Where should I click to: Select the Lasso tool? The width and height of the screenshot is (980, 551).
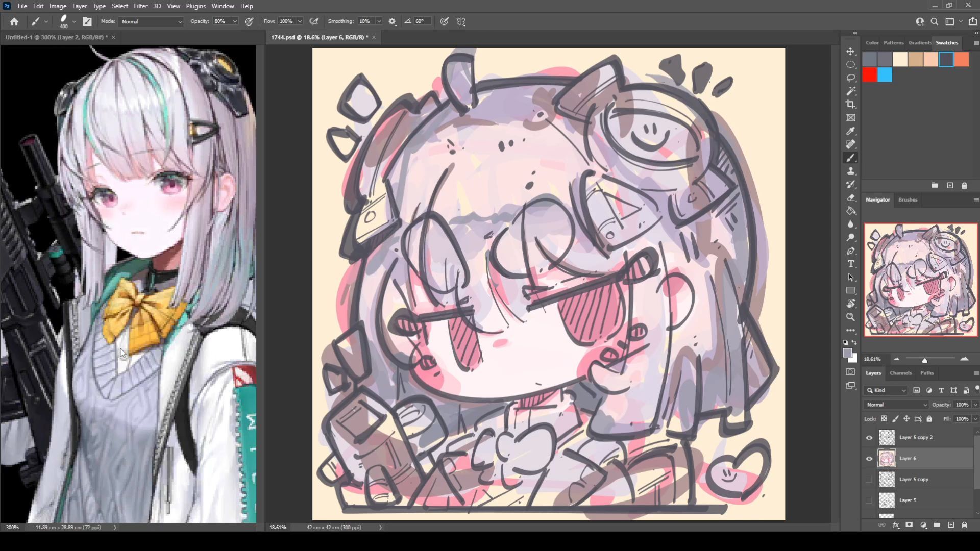tap(851, 78)
